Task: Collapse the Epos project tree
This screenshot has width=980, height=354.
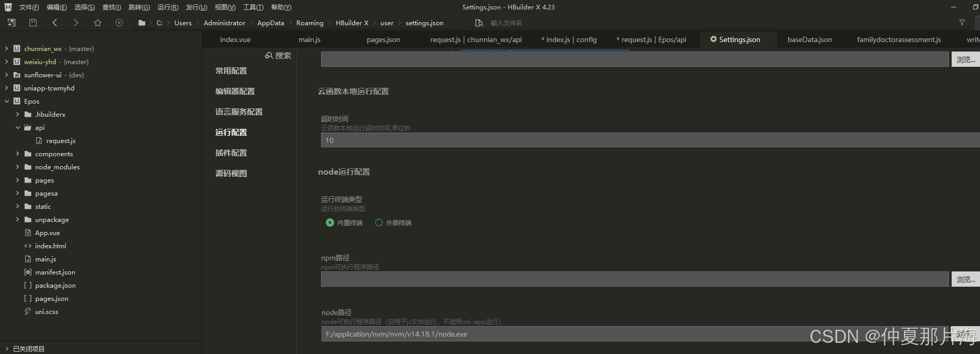Action: pyautogui.click(x=6, y=101)
